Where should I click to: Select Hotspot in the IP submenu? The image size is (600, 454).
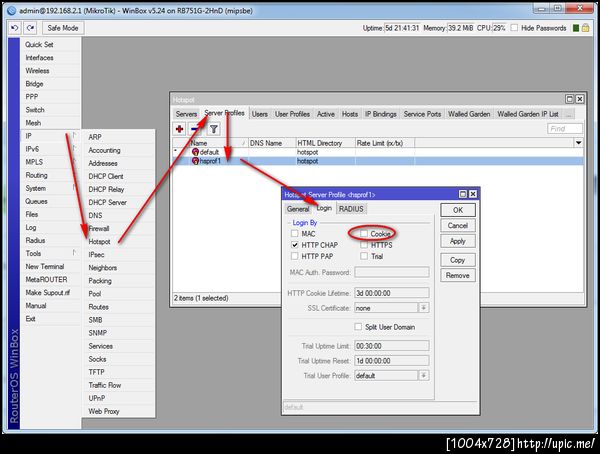click(x=99, y=242)
